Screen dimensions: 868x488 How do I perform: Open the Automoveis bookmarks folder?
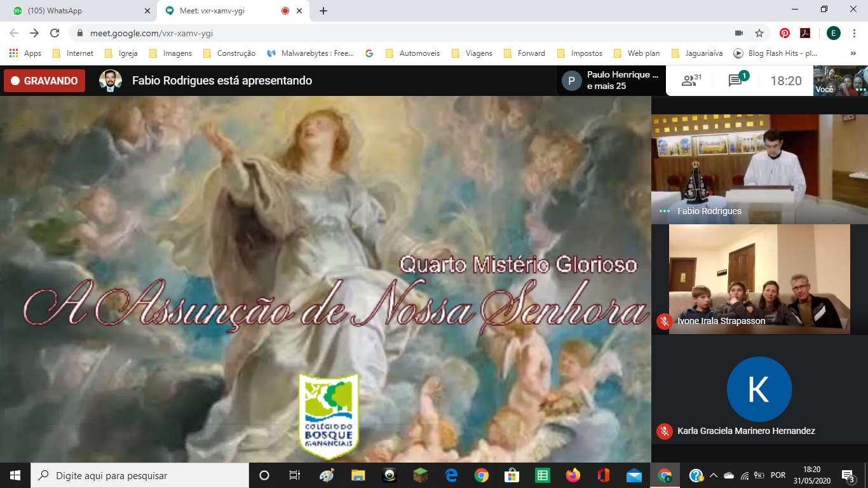pyautogui.click(x=412, y=53)
